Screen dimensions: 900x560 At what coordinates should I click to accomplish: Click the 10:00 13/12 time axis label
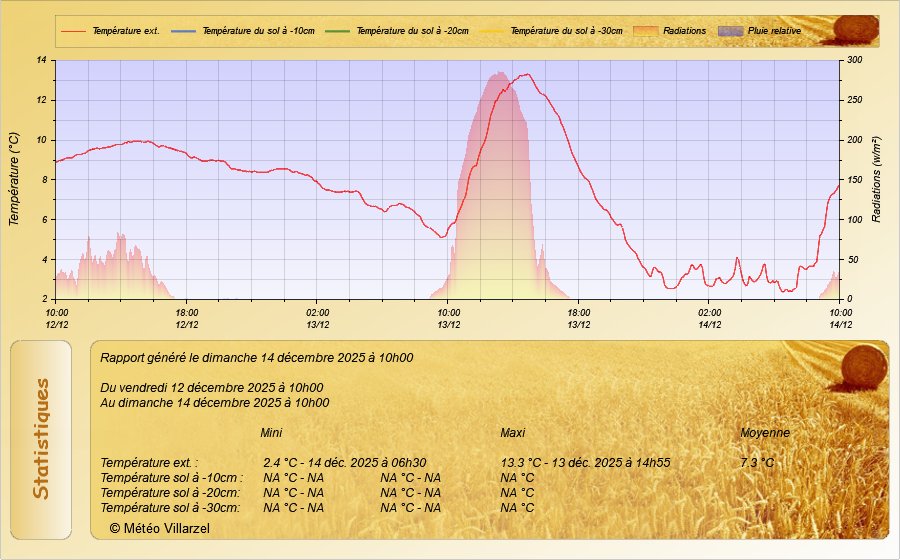(x=448, y=318)
